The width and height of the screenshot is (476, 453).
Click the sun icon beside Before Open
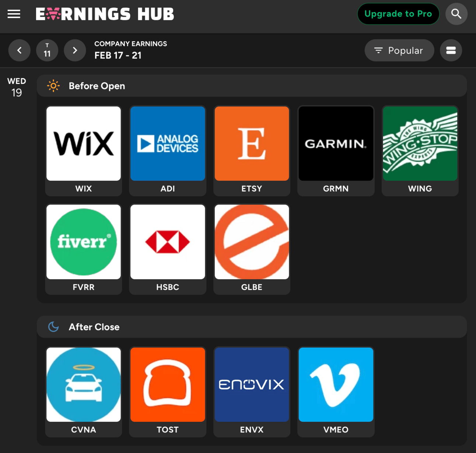tap(53, 86)
